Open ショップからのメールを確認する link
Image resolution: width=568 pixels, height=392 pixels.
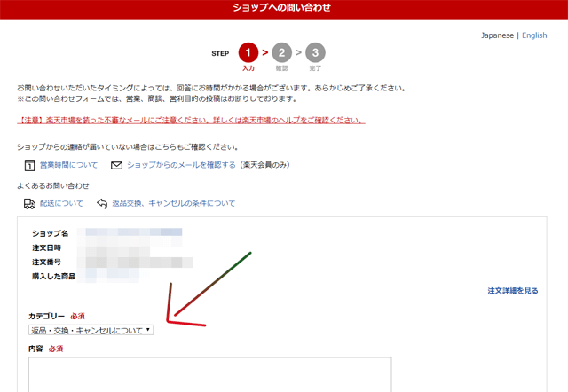(x=181, y=165)
